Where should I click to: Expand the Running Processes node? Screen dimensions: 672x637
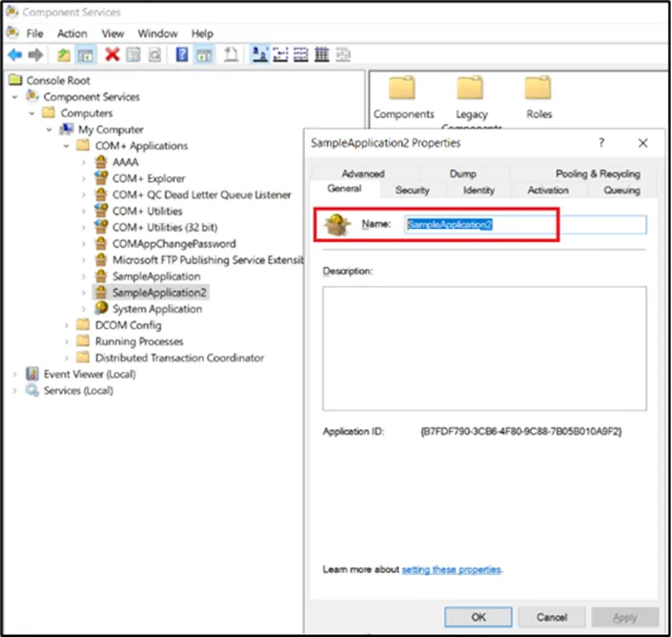(x=66, y=341)
